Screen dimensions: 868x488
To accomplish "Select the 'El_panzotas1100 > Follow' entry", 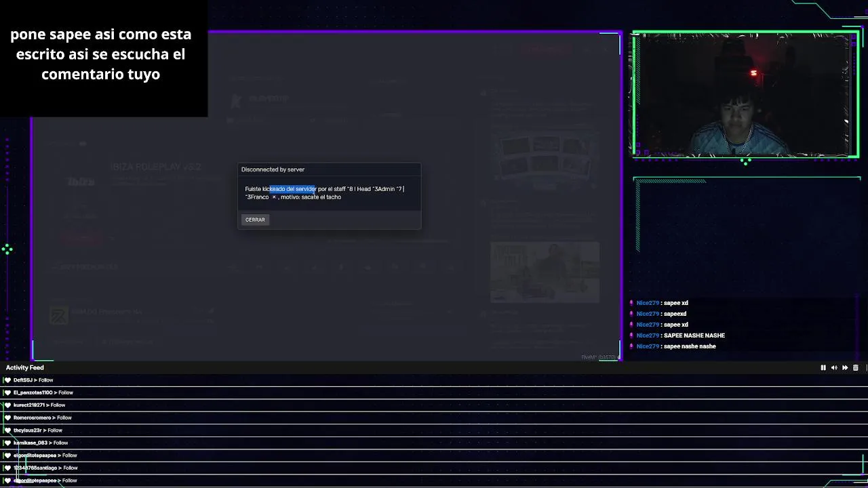I will point(43,392).
